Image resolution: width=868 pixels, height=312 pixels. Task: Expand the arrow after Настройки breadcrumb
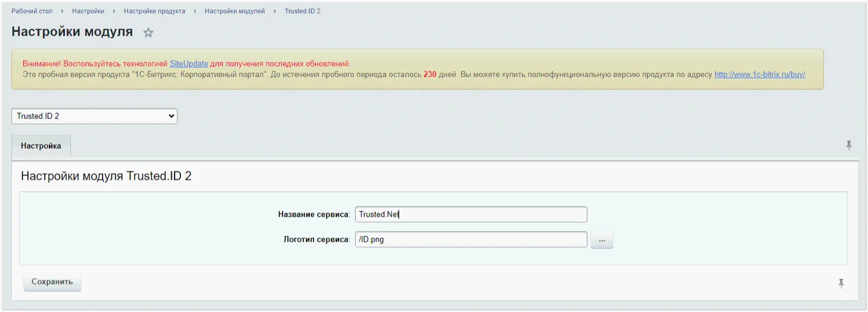point(114,11)
